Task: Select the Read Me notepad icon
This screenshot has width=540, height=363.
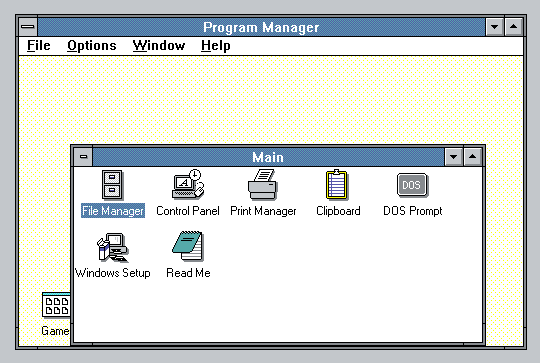Action: (188, 247)
